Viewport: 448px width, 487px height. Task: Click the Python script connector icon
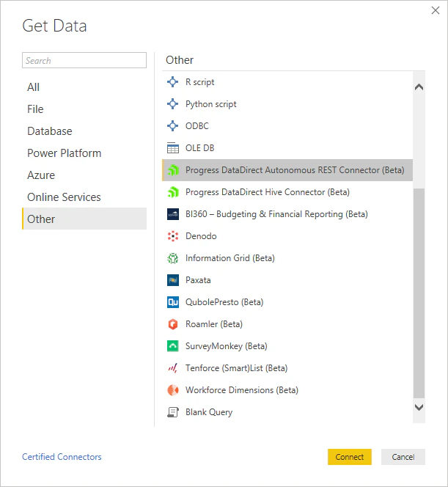pos(172,104)
